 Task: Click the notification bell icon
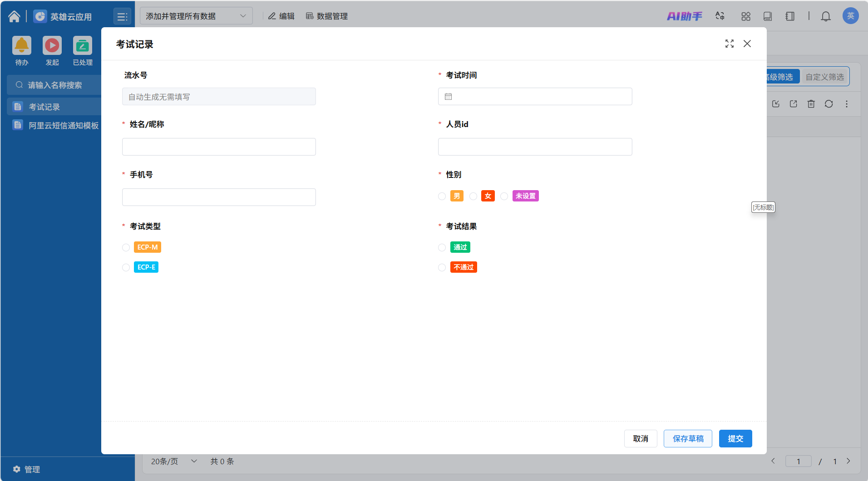click(x=825, y=16)
